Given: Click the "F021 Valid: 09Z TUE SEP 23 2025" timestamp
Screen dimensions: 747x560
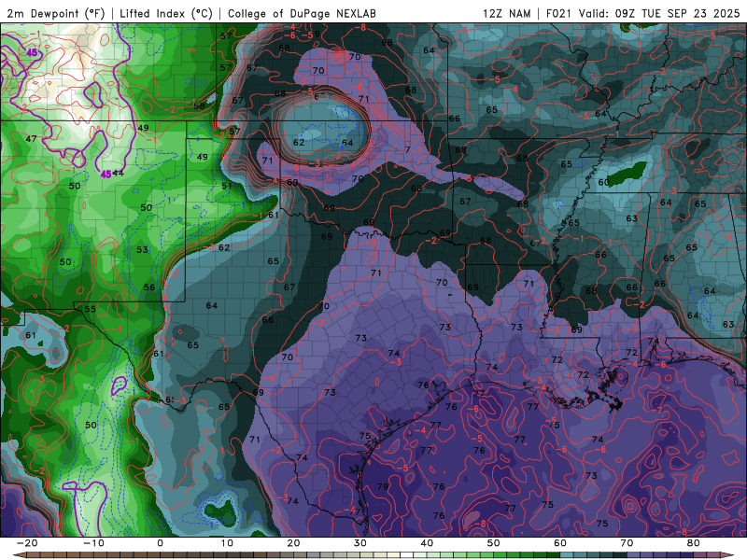Looking at the screenshot, I should coord(642,13).
